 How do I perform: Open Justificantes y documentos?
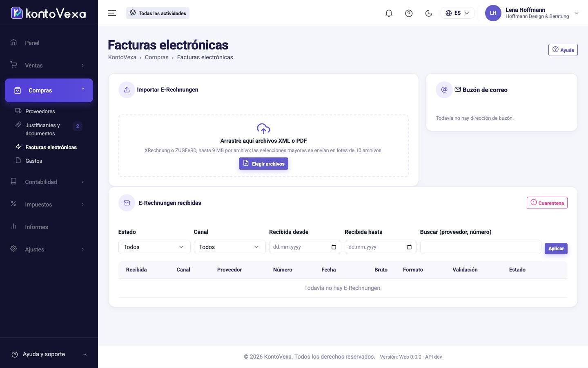pos(49,129)
